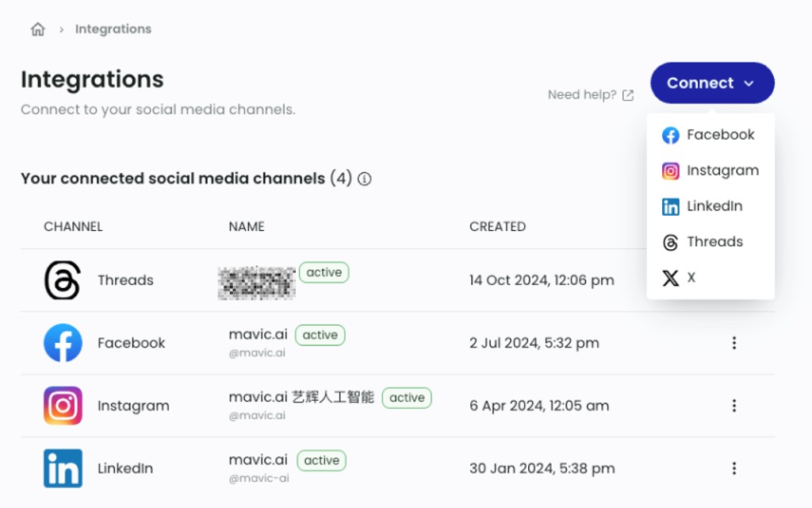Toggle the Connect dropdown button
812x508 pixels.
(712, 83)
